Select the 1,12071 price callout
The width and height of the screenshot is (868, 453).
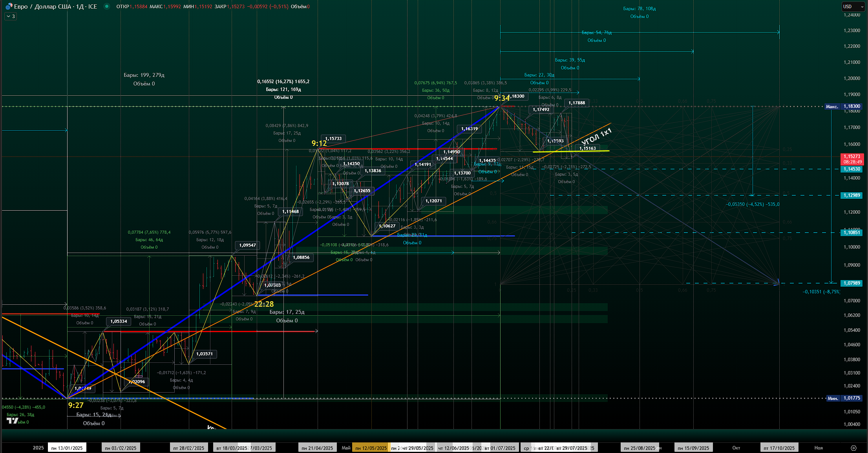click(433, 201)
